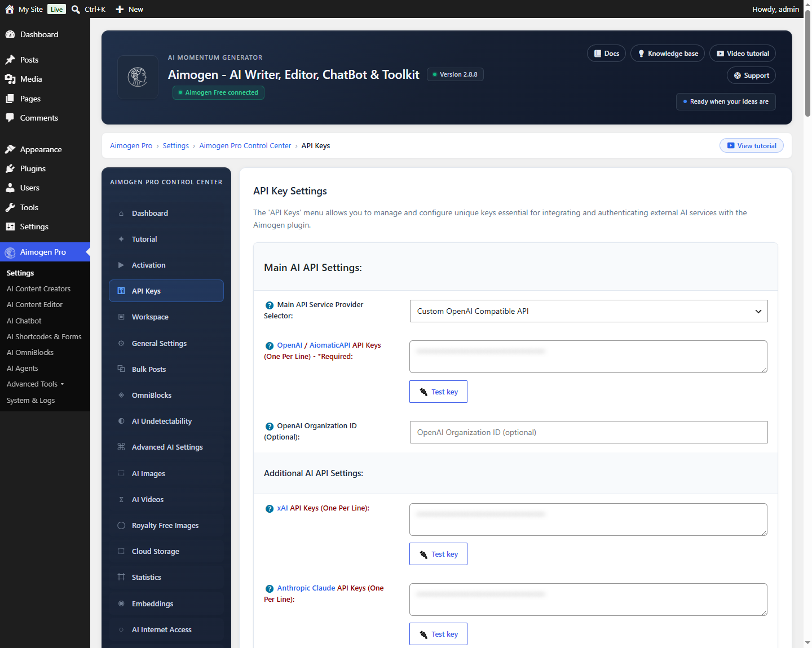This screenshot has height=648, width=812.
Task: Open the Workspace section
Action: (x=166, y=317)
